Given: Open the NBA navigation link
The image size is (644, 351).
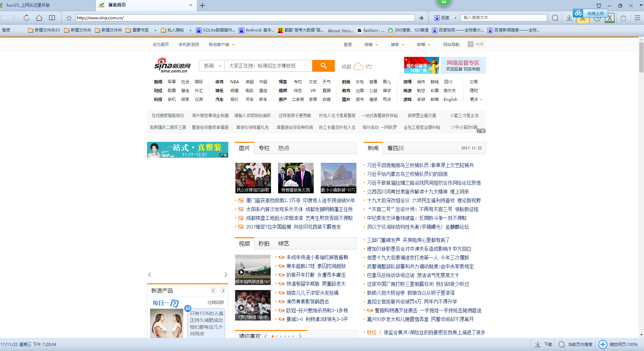Looking at the screenshot, I should click(234, 82).
